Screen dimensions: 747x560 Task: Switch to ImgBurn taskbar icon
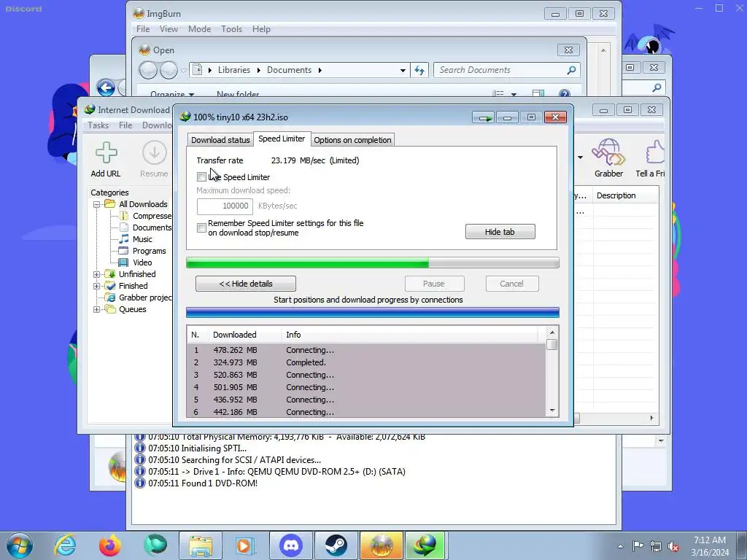click(381, 545)
